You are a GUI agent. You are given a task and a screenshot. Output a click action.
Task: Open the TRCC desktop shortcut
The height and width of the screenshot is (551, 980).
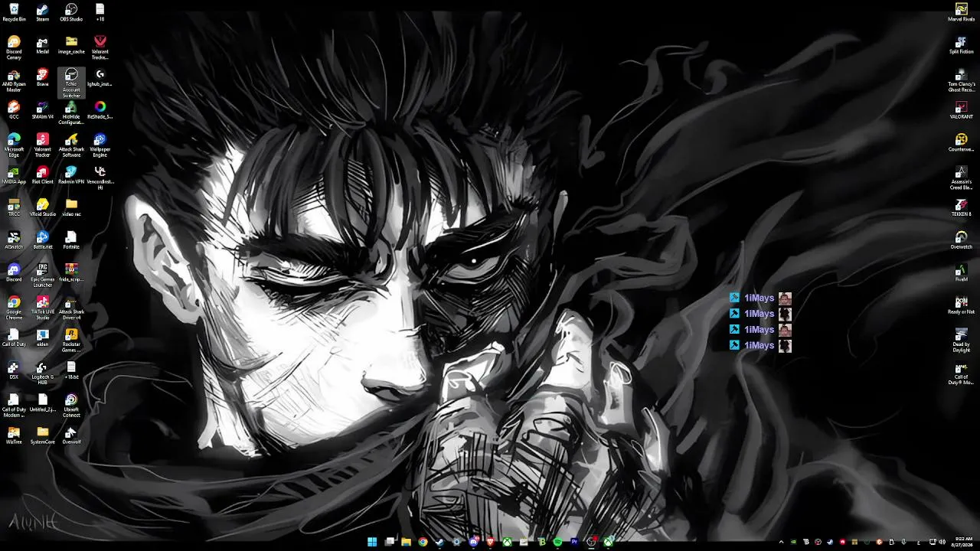point(14,207)
